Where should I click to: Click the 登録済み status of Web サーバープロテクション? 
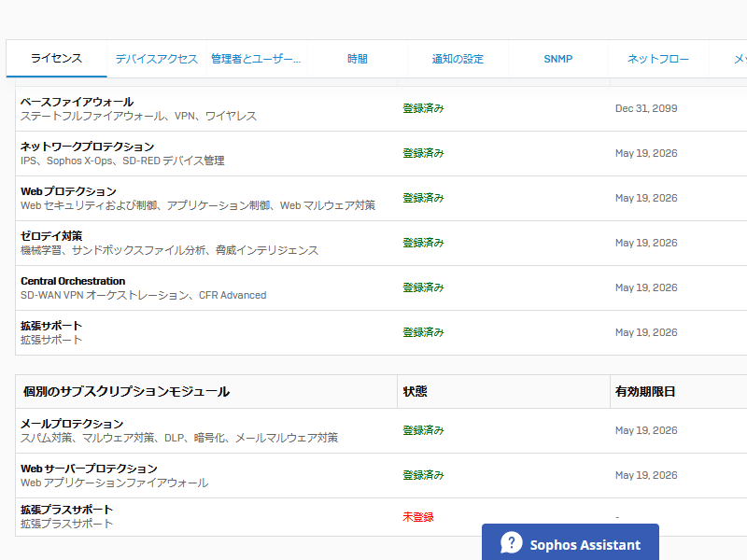tap(424, 475)
